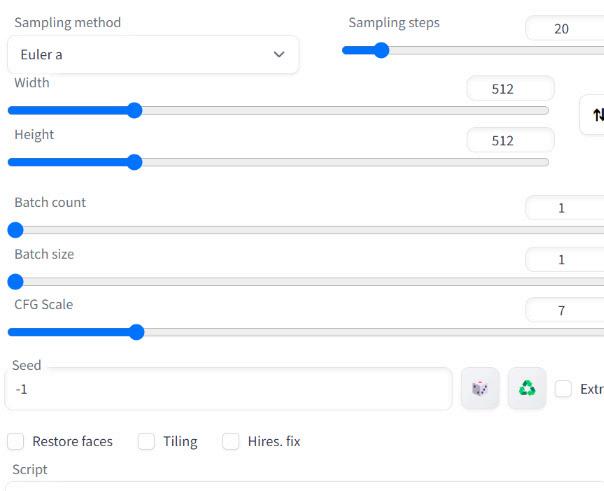Click the Width slider handle
The image size is (604, 491).
134,111
